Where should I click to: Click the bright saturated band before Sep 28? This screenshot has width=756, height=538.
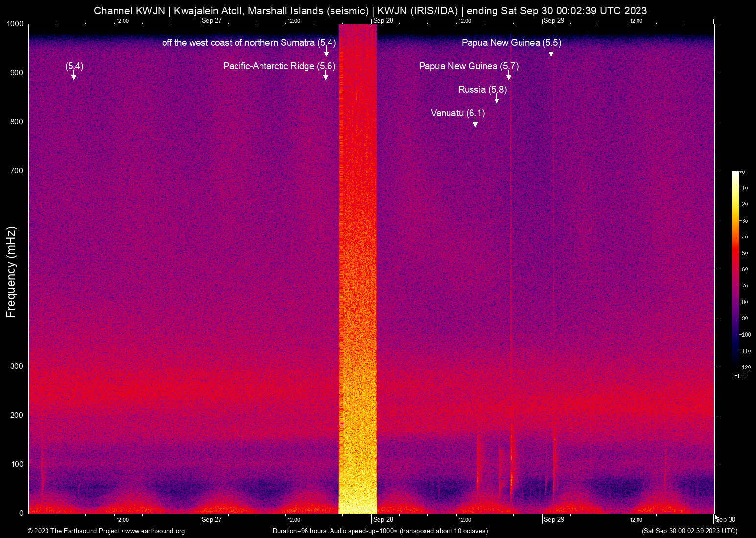click(357, 269)
